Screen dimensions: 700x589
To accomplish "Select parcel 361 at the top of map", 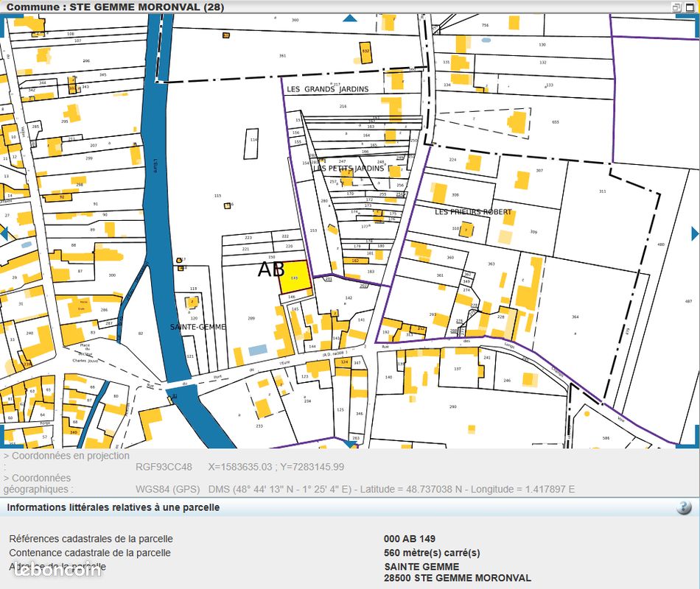I will (x=282, y=56).
